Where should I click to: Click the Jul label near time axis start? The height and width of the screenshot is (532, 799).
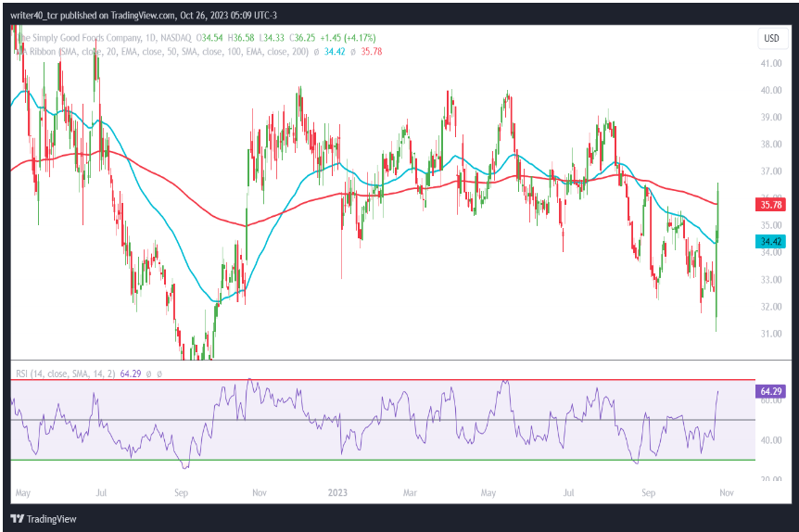point(101,493)
